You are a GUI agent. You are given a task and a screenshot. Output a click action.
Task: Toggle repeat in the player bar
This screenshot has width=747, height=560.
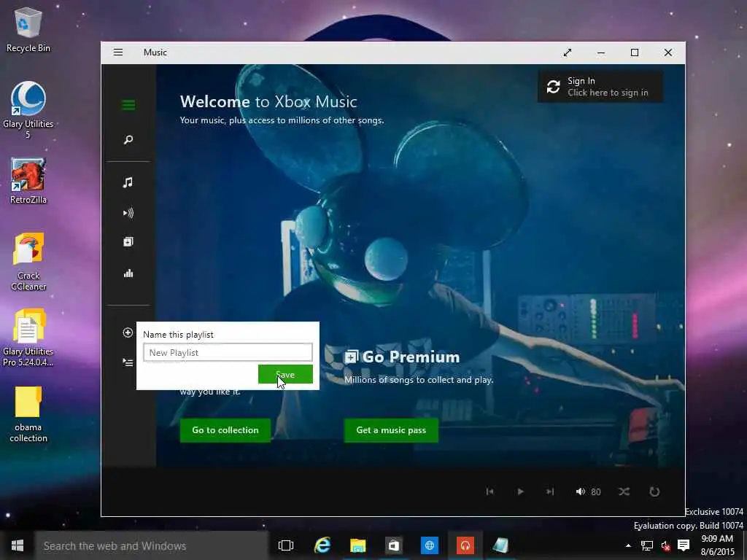coord(654,491)
